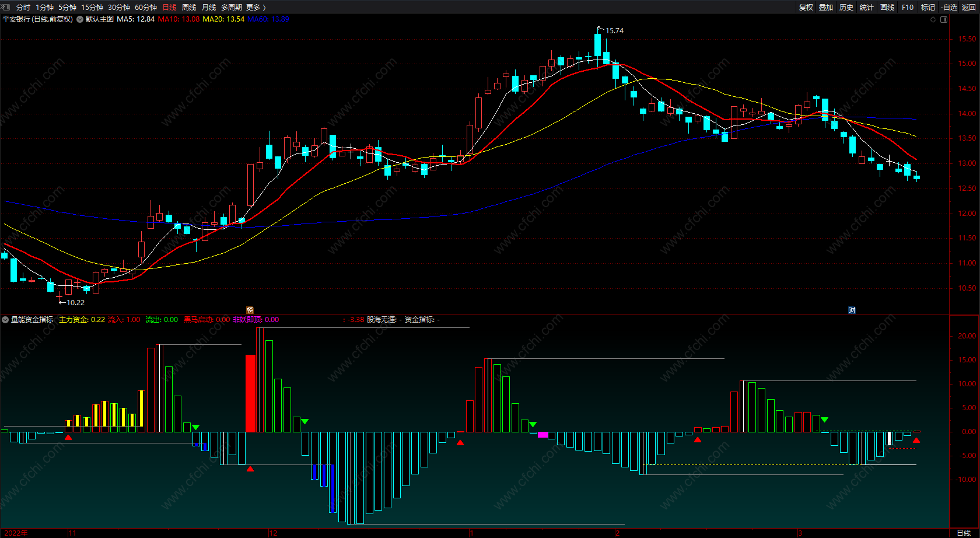Click the 流出: 0.00 readout
This screenshot has width=980, height=538.
pos(162,320)
